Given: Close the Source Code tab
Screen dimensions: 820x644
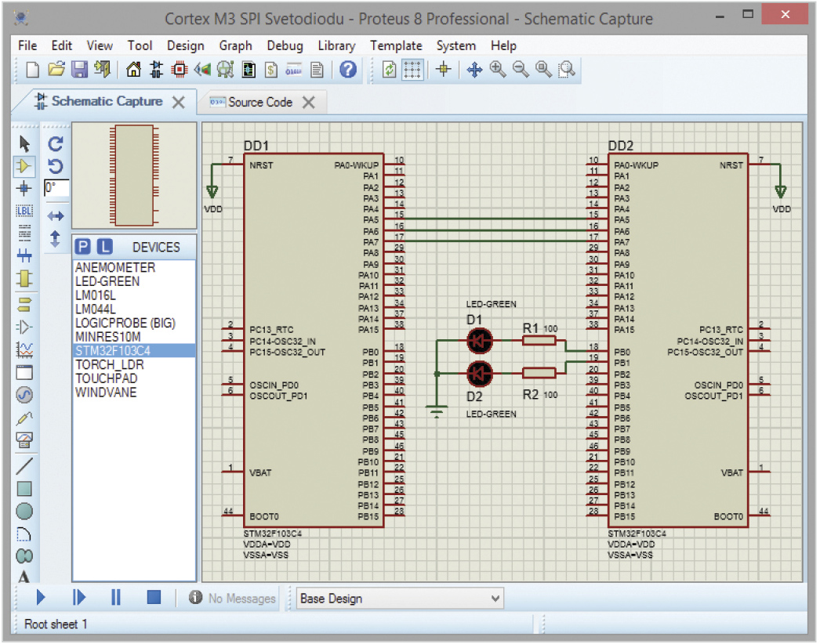Looking at the screenshot, I should pos(309,103).
